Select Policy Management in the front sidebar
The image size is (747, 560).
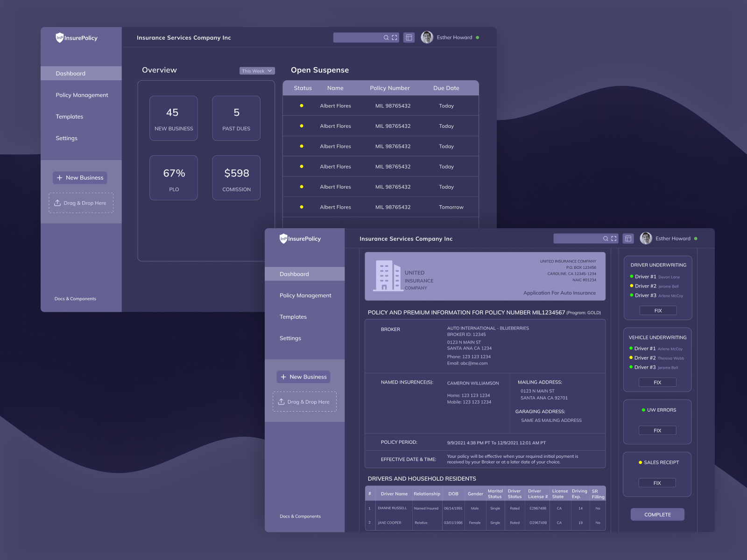click(305, 295)
